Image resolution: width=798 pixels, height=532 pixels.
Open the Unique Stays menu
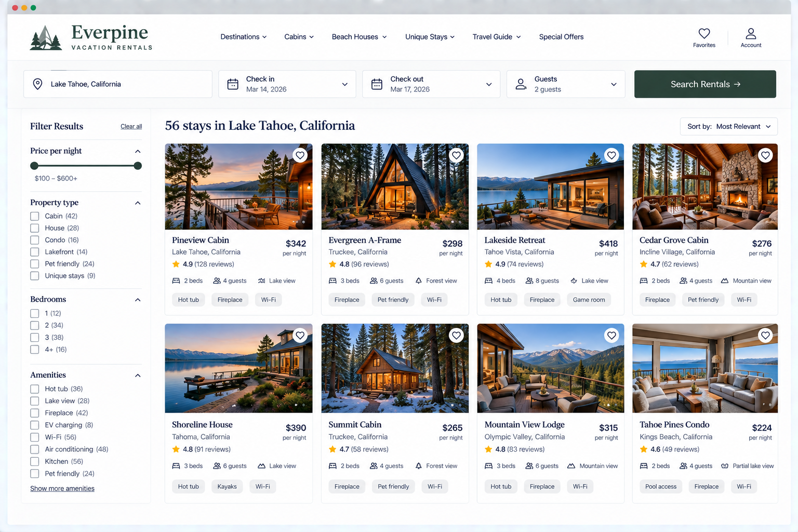[x=430, y=37]
